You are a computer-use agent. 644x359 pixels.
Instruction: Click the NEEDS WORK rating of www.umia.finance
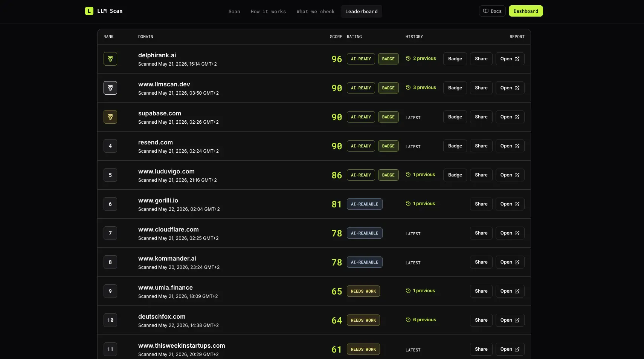[363, 291]
